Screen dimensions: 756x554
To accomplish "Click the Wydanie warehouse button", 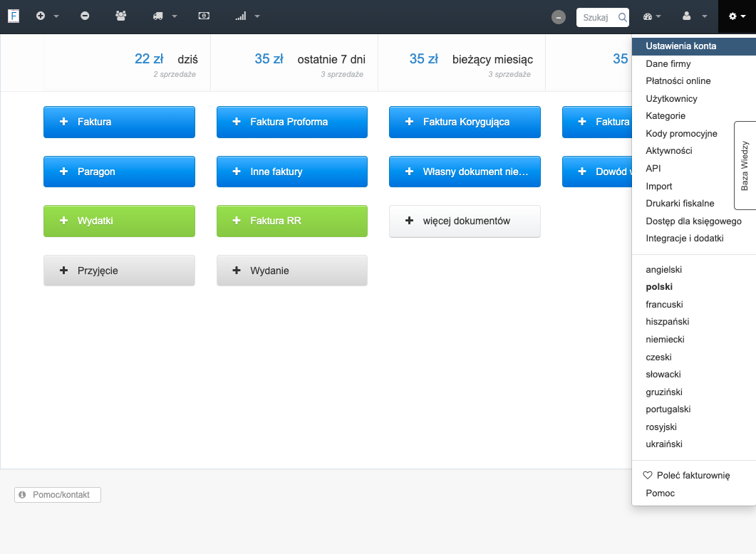I will [x=292, y=271].
